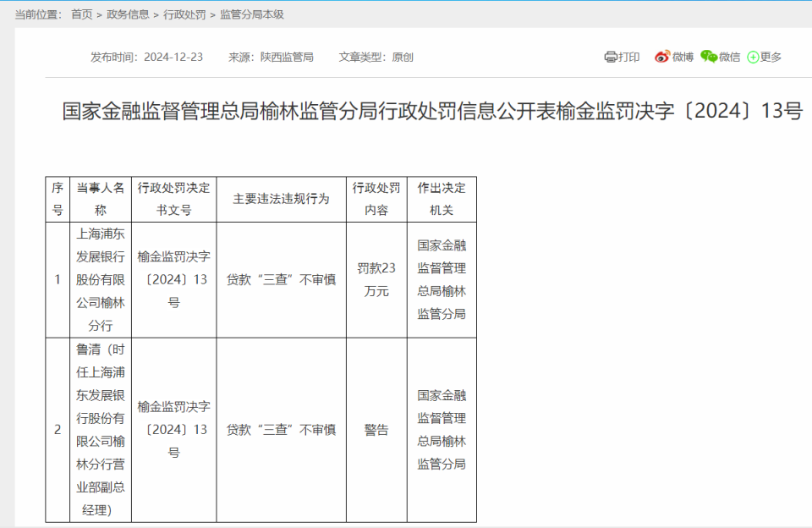This screenshot has width=812, height=528.
Task: Click row 2 deciding authority cell
Action: [442, 430]
